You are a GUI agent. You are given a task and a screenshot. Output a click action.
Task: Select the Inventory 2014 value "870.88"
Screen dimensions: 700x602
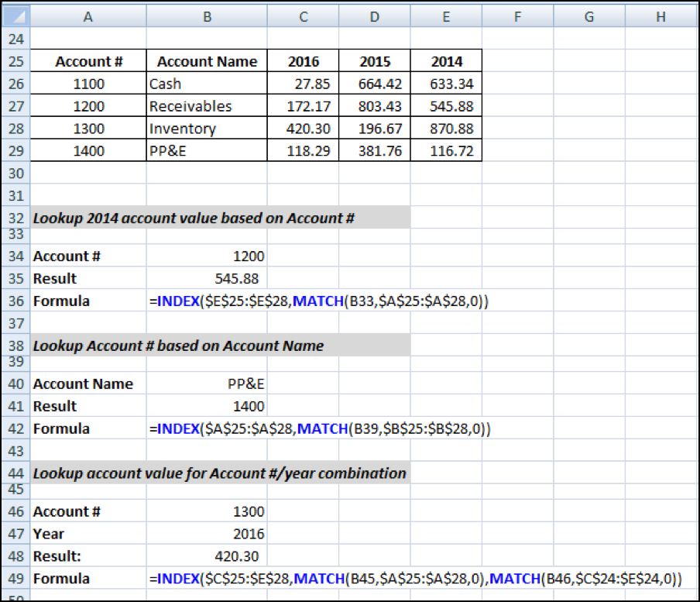[x=447, y=128]
